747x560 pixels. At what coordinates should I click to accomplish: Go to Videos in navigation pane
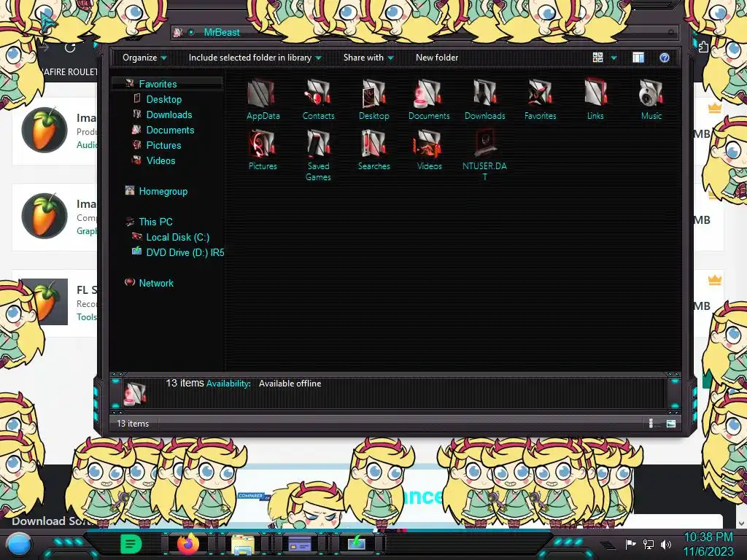[160, 160]
